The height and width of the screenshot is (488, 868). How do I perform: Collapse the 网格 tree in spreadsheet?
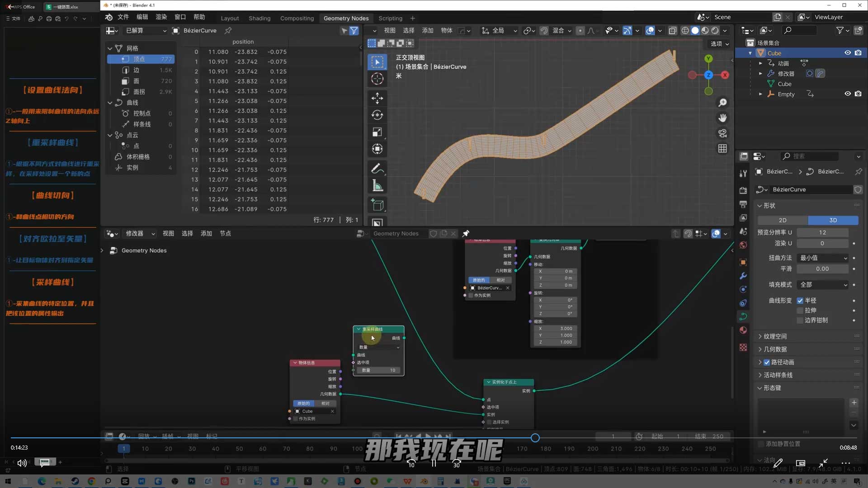tap(110, 48)
